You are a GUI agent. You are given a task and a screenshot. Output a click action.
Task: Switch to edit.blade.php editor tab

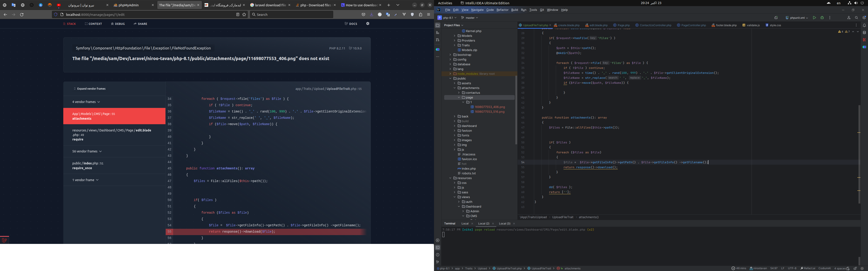coord(598,25)
